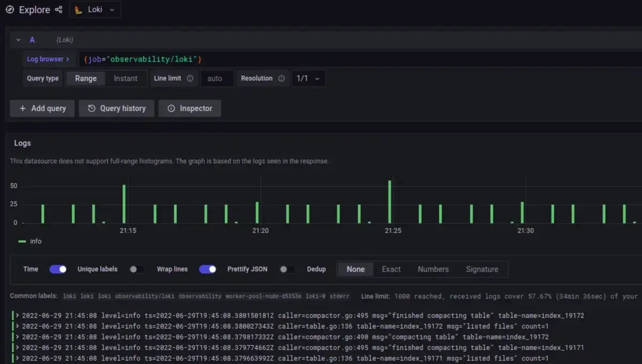Click the Loki logo icon
The width and height of the screenshot is (642, 364).
point(79,10)
